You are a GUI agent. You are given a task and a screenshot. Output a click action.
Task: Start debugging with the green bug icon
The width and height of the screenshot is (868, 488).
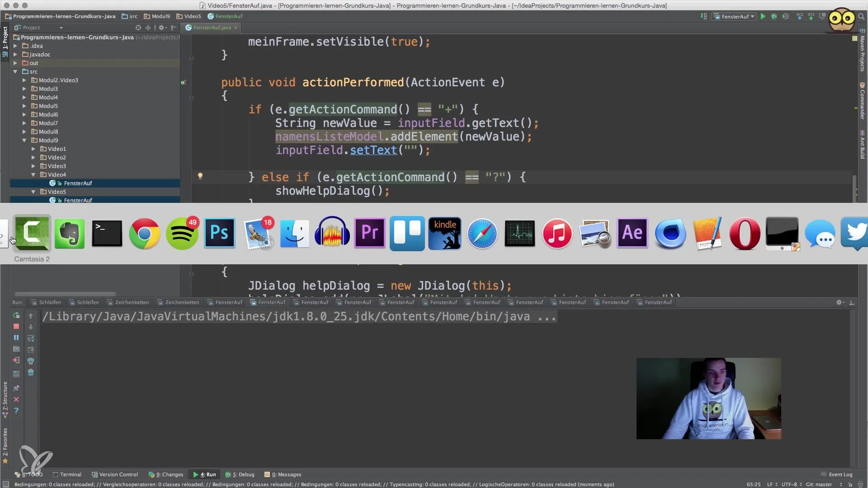(774, 16)
